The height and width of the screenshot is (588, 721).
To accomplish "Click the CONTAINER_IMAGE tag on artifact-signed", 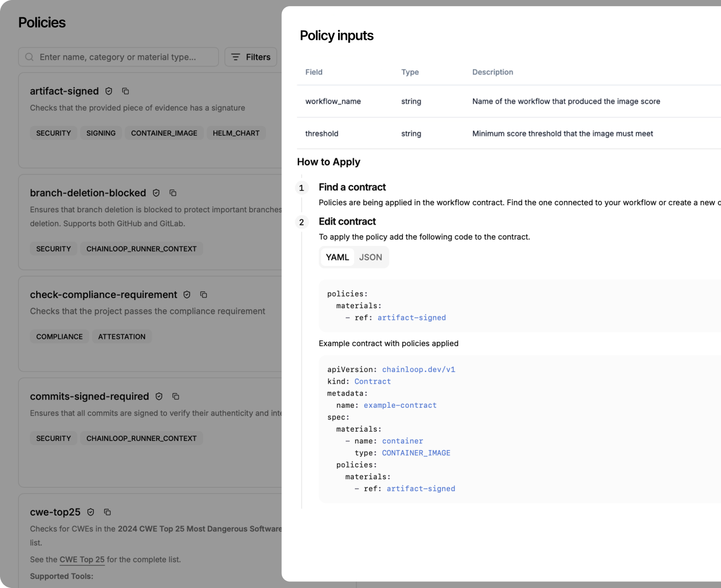I will (x=164, y=133).
